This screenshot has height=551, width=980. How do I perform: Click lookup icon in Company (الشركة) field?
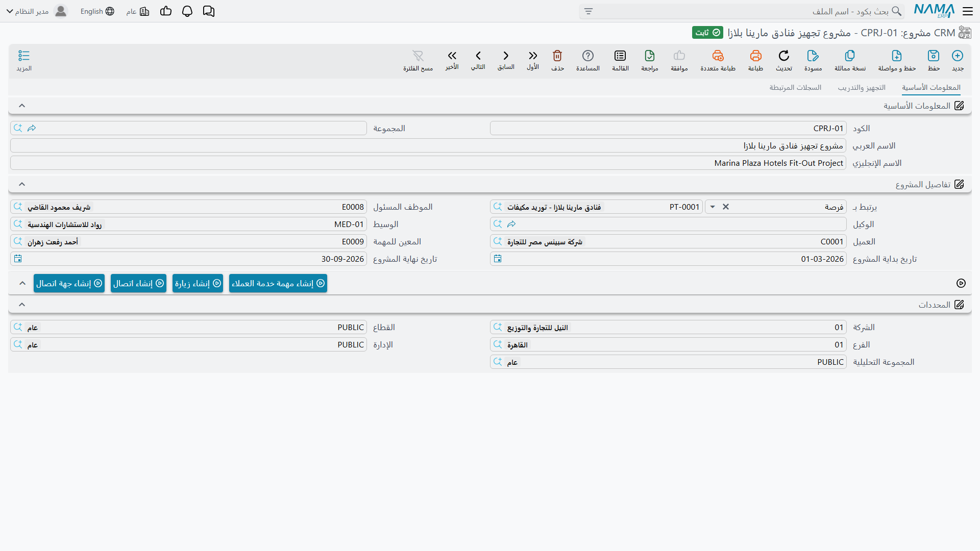[x=498, y=327]
